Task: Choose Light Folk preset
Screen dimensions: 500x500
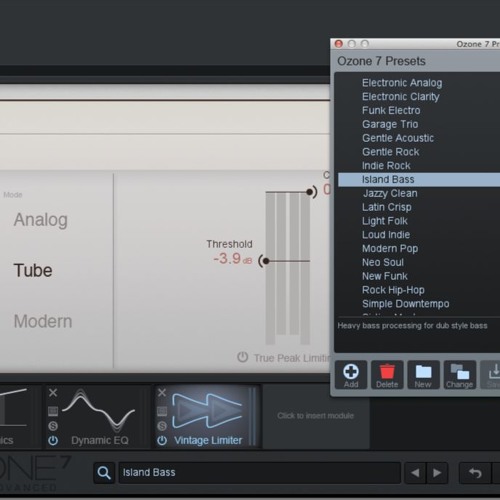Action: [385, 221]
